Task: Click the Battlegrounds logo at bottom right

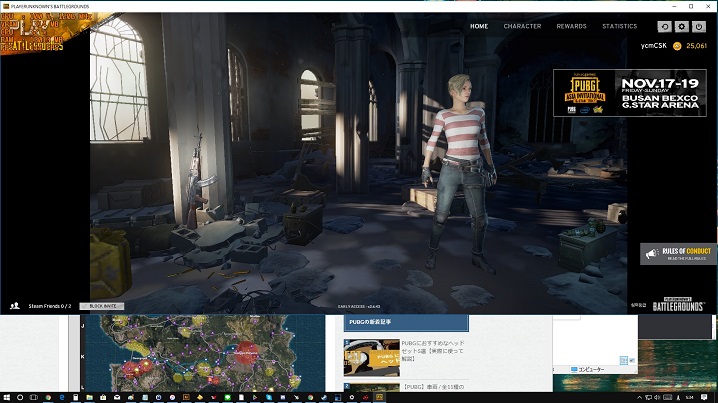Action: click(678, 305)
